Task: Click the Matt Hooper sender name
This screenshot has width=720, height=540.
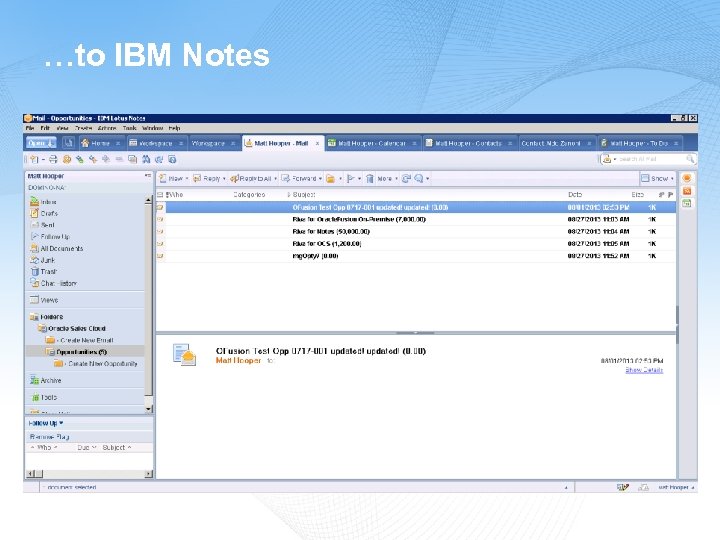Action: click(x=238, y=360)
